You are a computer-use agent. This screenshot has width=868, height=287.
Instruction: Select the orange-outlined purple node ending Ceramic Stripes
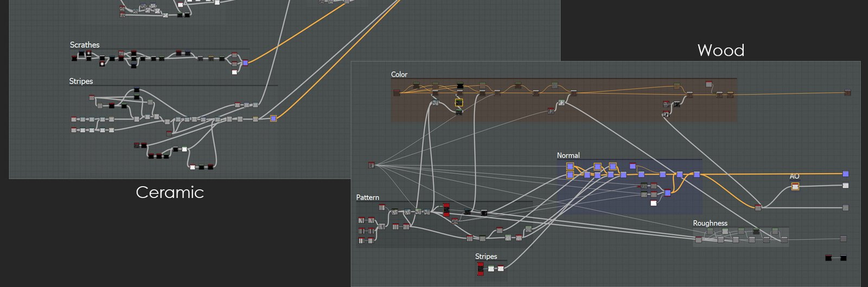click(x=273, y=118)
